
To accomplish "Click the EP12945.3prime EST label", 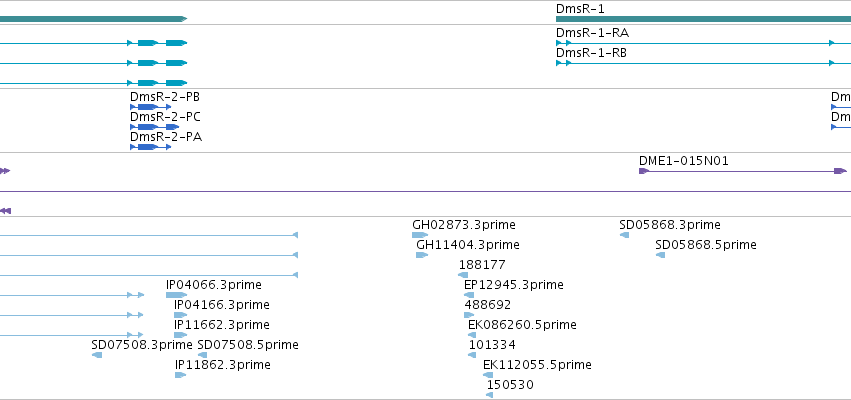I will 513,284.
